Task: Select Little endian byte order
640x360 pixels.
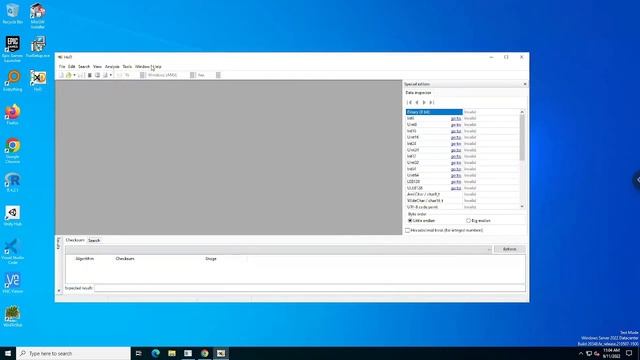Action: (421, 220)
